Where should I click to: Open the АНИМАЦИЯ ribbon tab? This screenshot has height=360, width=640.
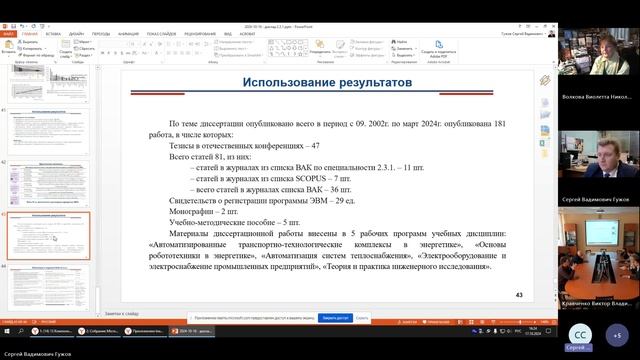click(129, 34)
